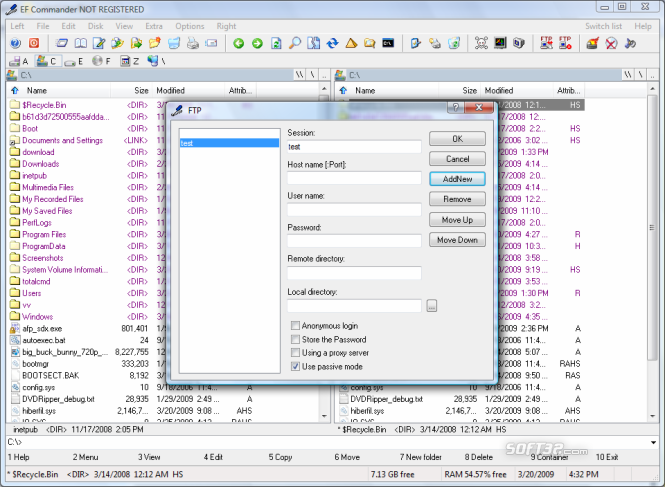Viewport: 665px width, 487px height.
Task: Click the User name input field
Action: [354, 210]
